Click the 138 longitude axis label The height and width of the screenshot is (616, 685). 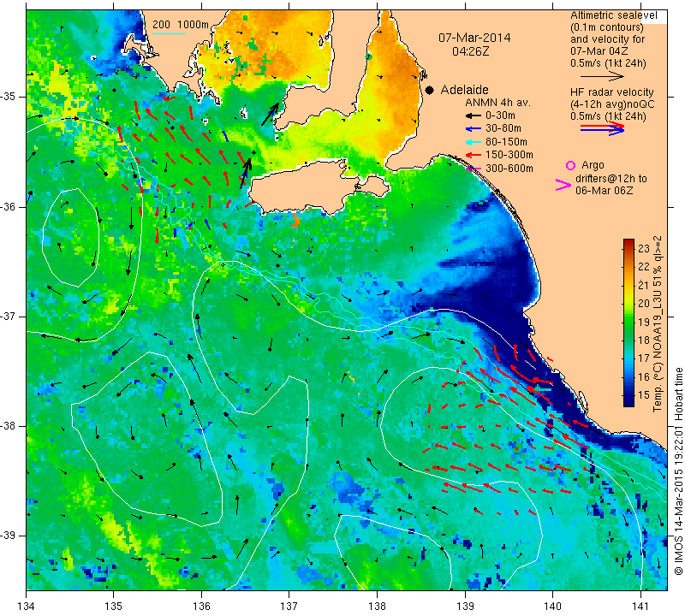377,606
